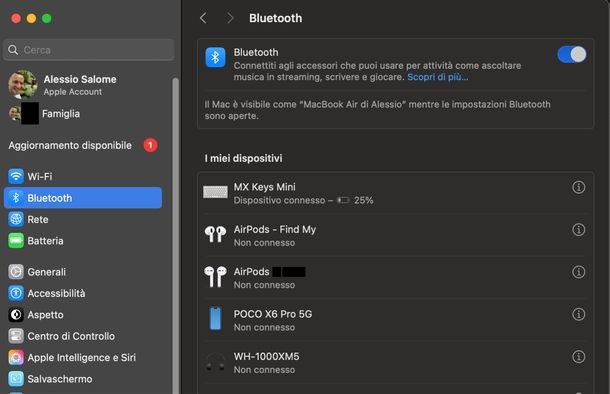Click the POCO X6 Pro 5G phone icon
The height and width of the screenshot is (394, 610).
[x=216, y=318]
